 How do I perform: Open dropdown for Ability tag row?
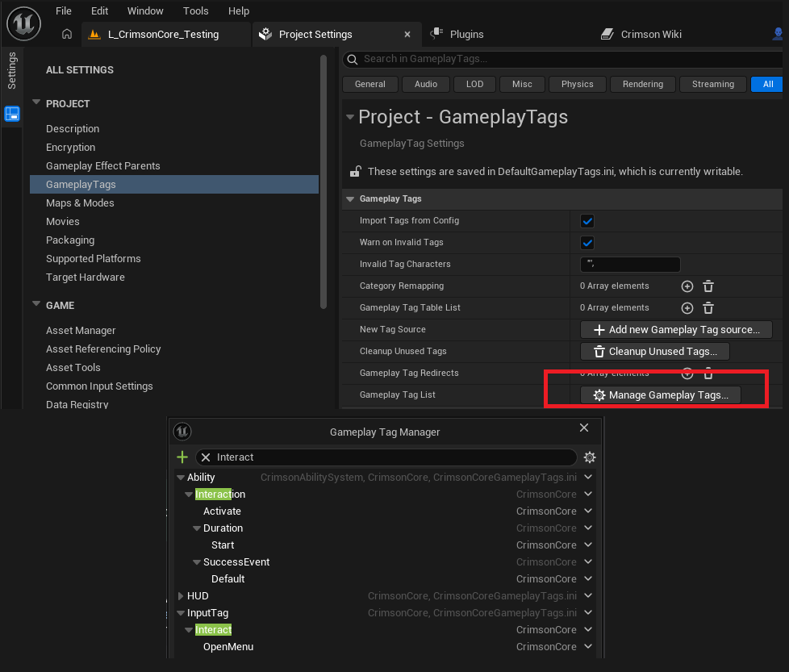(588, 477)
